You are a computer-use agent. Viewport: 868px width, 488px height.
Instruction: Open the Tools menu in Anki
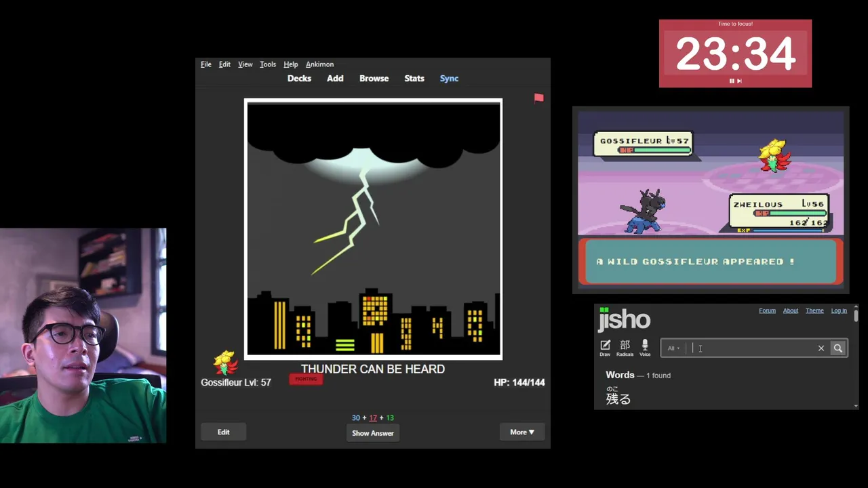click(268, 64)
